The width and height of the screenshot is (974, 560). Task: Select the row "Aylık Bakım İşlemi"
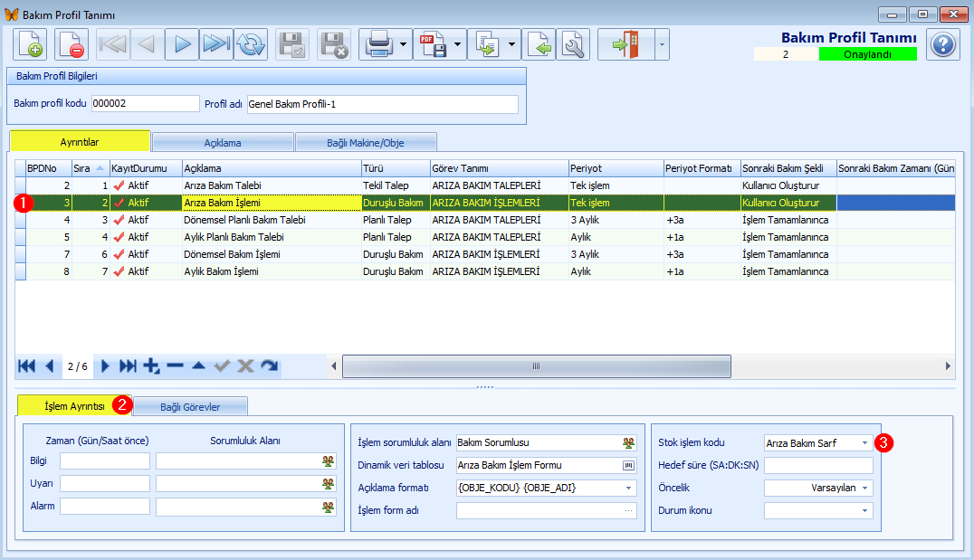[484, 271]
